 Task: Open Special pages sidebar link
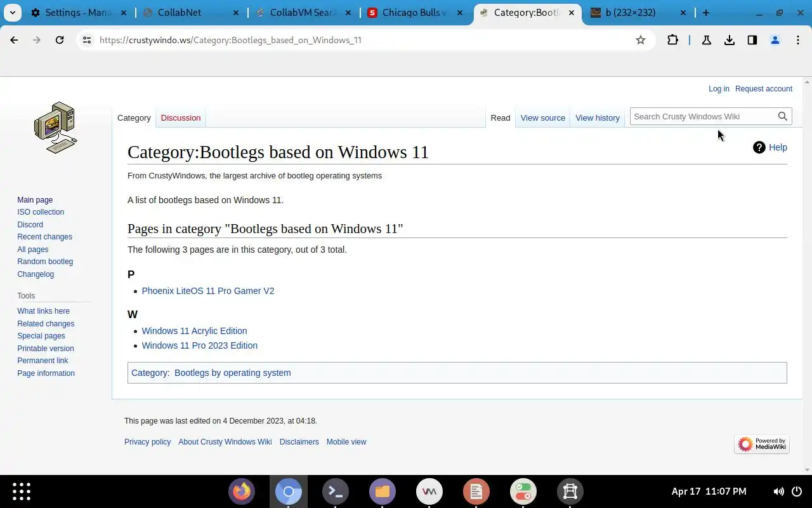[x=41, y=336]
